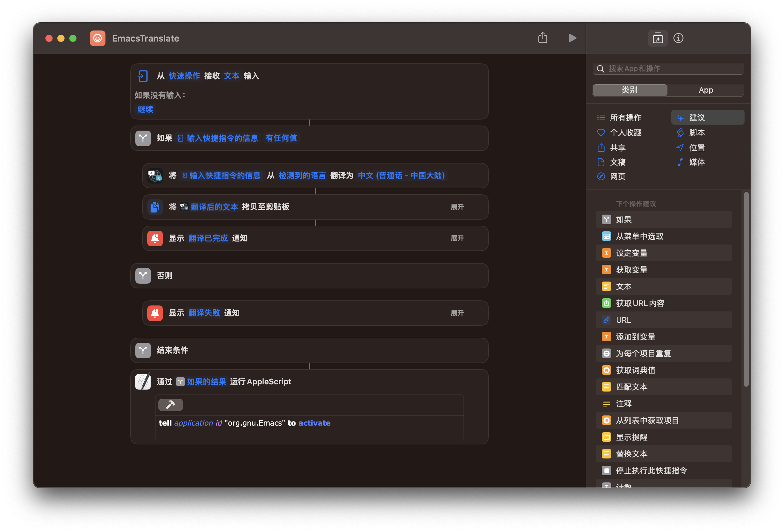
Task: Click the share icon in the title bar
Action: pos(543,38)
